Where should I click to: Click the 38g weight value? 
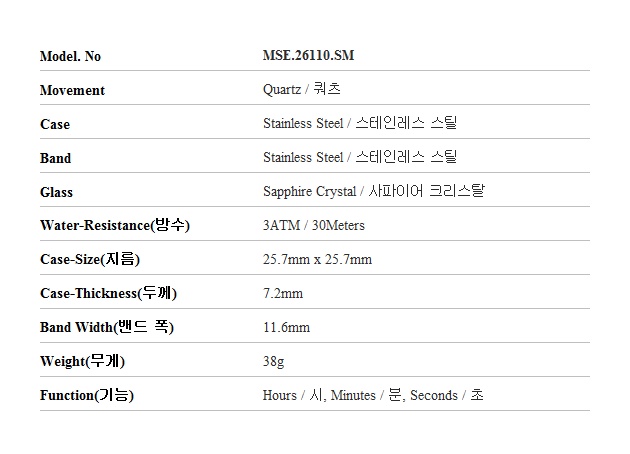coord(273,362)
